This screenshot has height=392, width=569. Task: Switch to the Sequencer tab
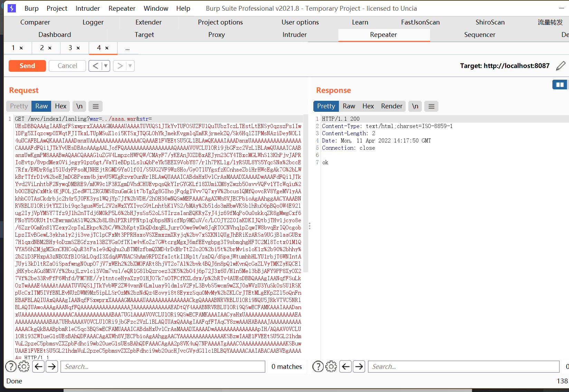point(480,35)
